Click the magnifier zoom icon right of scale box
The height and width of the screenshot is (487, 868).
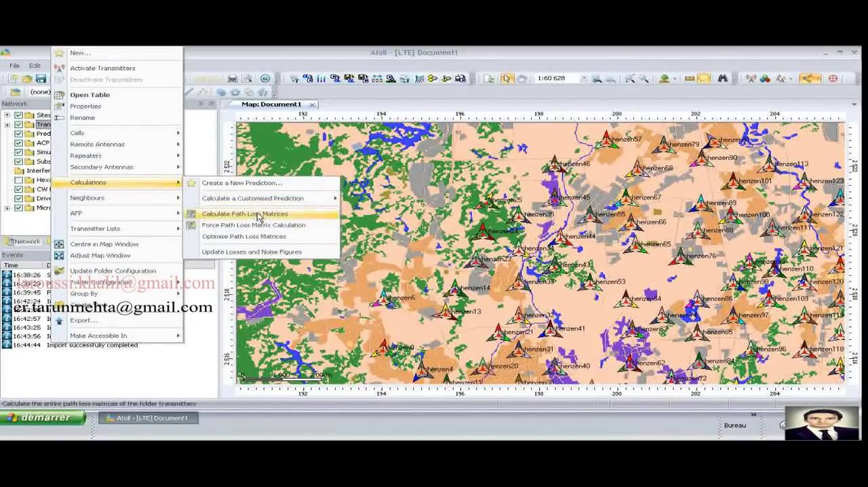coord(596,79)
